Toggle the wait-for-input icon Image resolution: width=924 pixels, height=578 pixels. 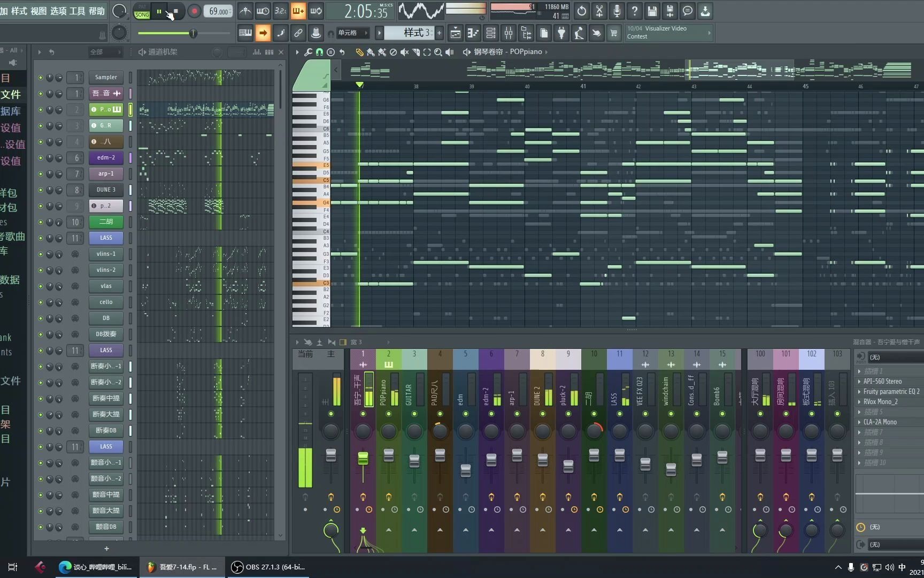263,11
